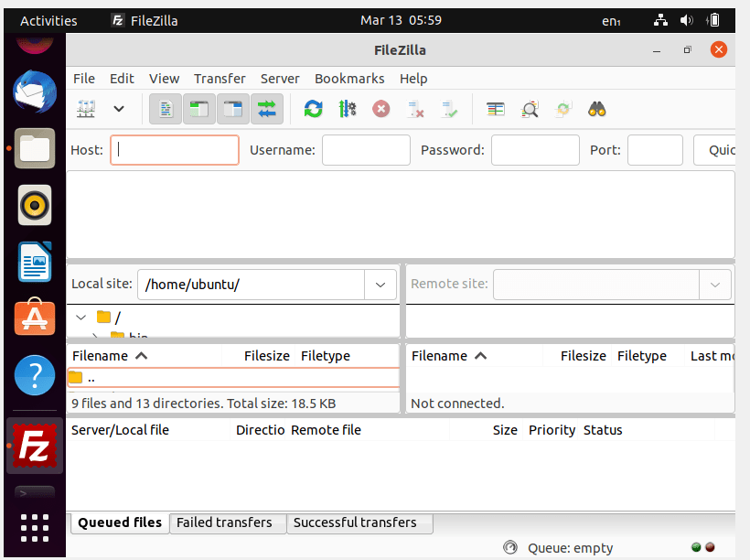Image resolution: width=750 pixels, height=560 pixels.
Task: Refresh file and folder lists
Action: click(314, 109)
